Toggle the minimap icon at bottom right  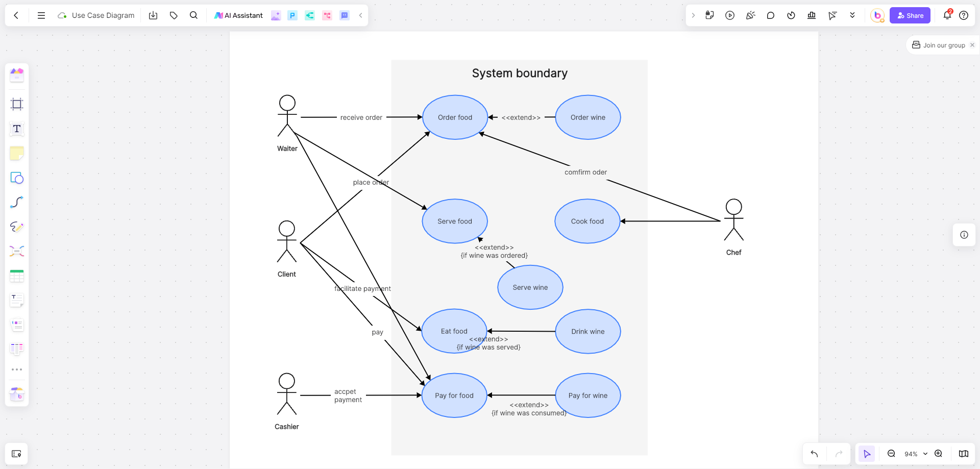[963, 454]
